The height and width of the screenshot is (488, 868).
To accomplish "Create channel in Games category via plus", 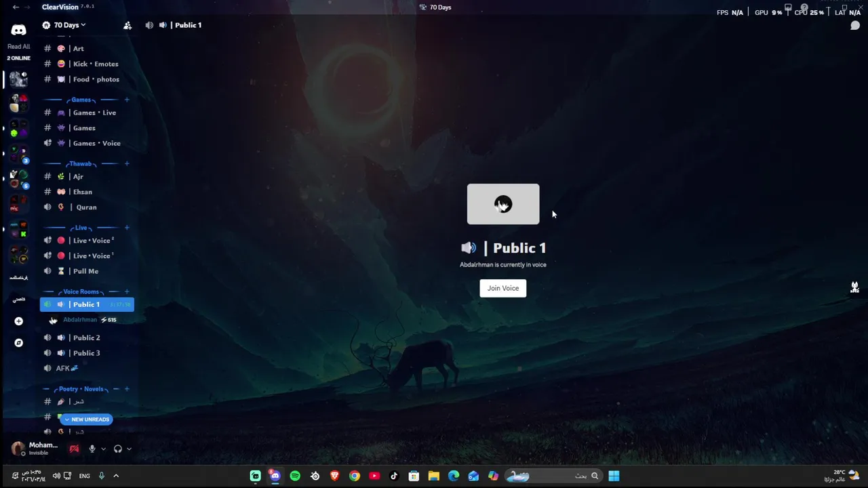I will pos(127,100).
